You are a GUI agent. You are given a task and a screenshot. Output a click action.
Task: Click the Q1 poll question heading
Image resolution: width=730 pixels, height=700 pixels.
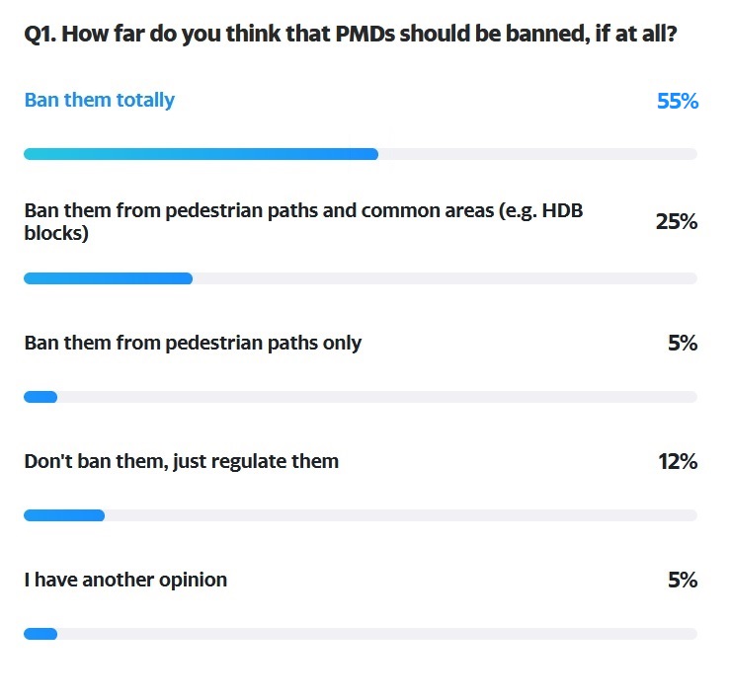tap(350, 34)
